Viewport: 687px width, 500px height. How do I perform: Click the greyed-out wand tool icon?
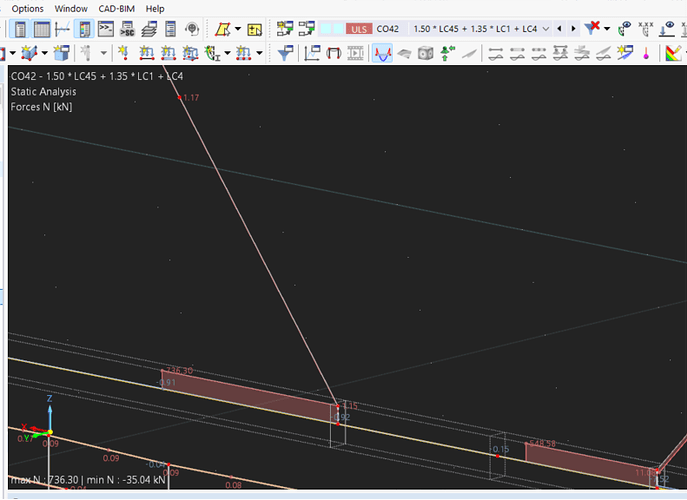click(x=86, y=53)
